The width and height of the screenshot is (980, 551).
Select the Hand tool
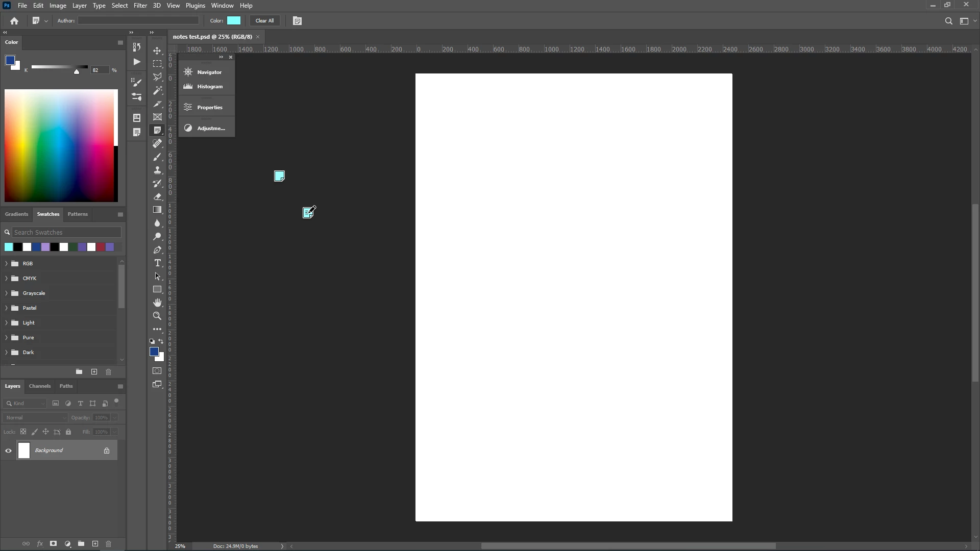[x=157, y=303]
